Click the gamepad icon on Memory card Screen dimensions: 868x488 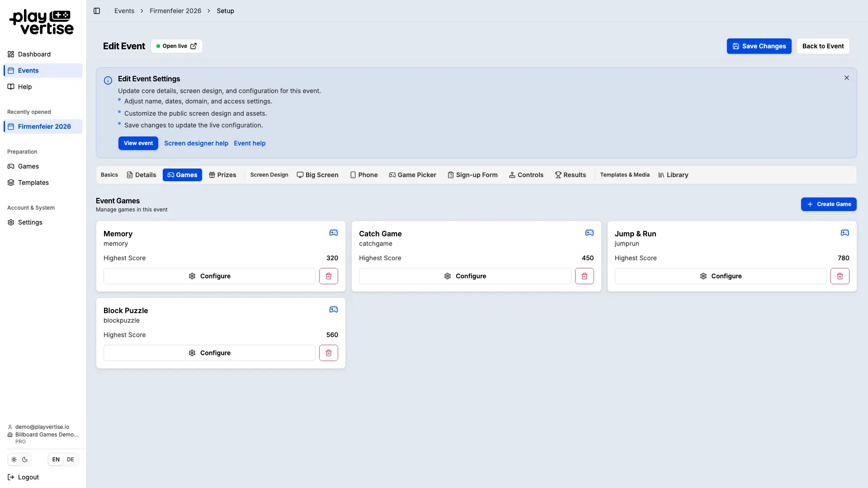click(x=334, y=233)
